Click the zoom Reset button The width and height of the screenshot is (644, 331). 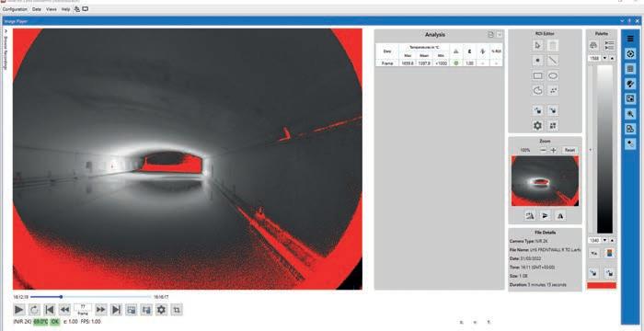point(569,150)
